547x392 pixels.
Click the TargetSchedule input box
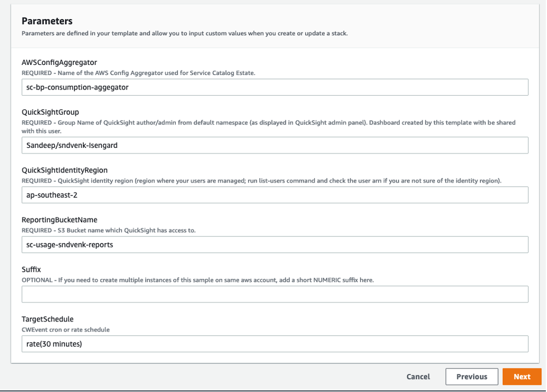[274, 343]
